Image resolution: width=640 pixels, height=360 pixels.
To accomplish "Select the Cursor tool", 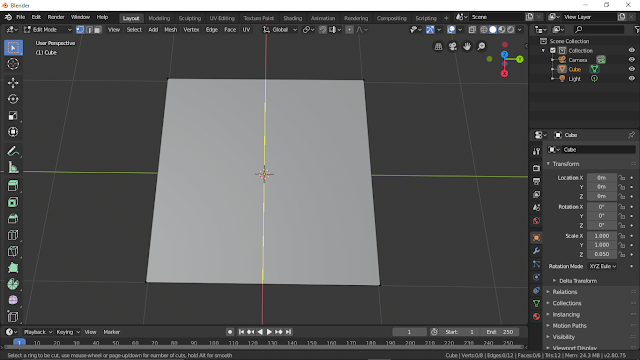I will [13, 64].
